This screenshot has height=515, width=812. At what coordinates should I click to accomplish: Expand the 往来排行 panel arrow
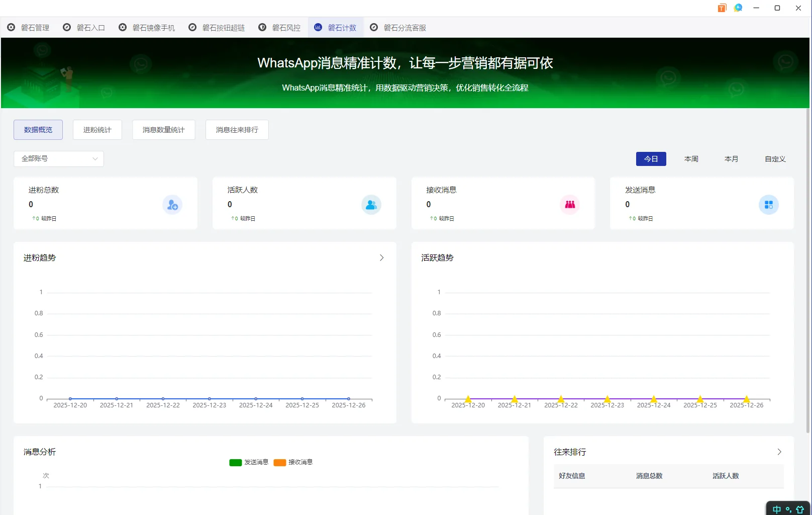tap(779, 452)
